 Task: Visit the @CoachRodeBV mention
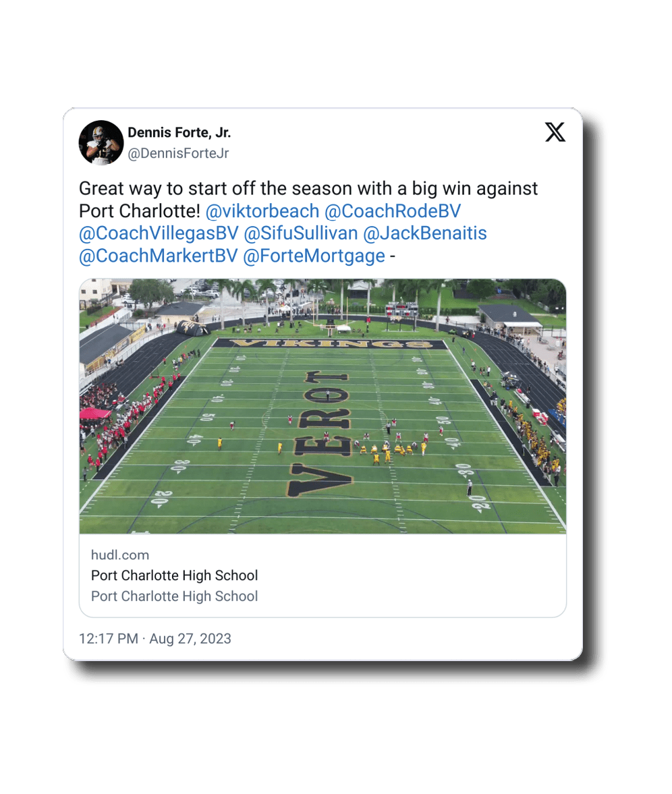(393, 211)
